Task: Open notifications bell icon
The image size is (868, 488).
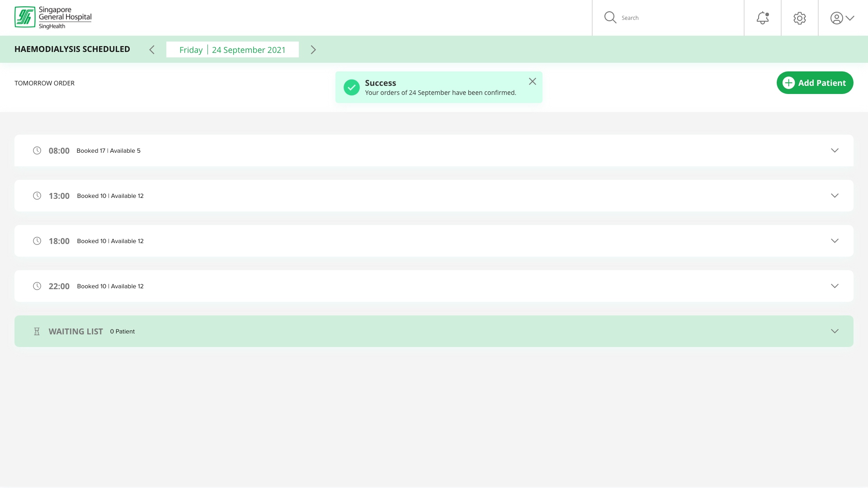Action: pyautogui.click(x=763, y=18)
